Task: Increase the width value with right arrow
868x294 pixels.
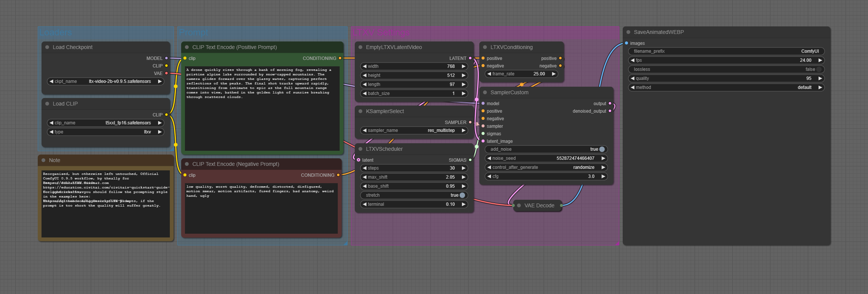Action: pyautogui.click(x=463, y=66)
